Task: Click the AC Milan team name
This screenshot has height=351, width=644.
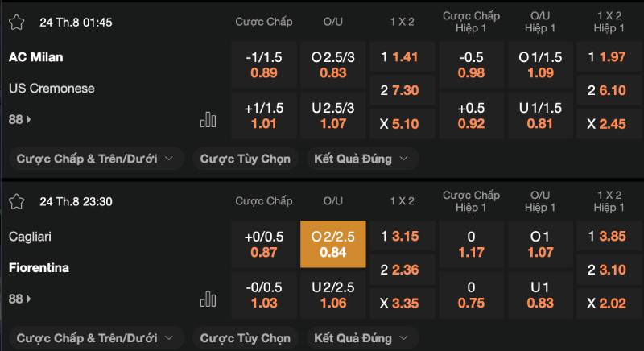Action: 36,57
